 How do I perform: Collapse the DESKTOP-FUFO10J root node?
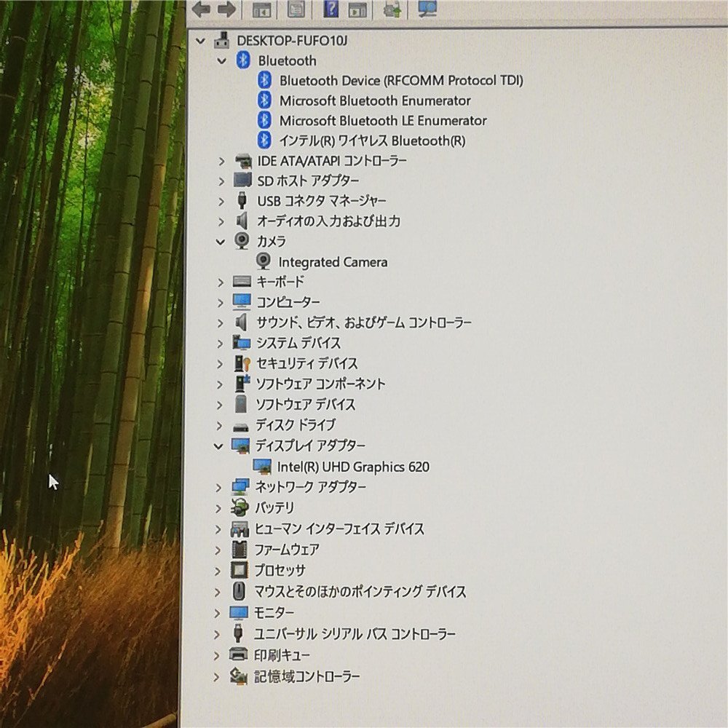click(201, 41)
